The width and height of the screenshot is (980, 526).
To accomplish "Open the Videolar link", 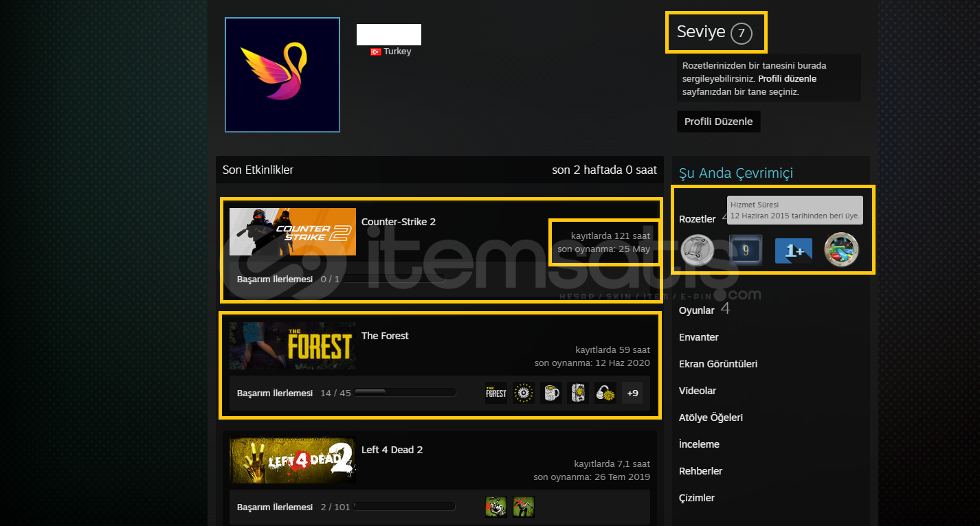I will [698, 391].
